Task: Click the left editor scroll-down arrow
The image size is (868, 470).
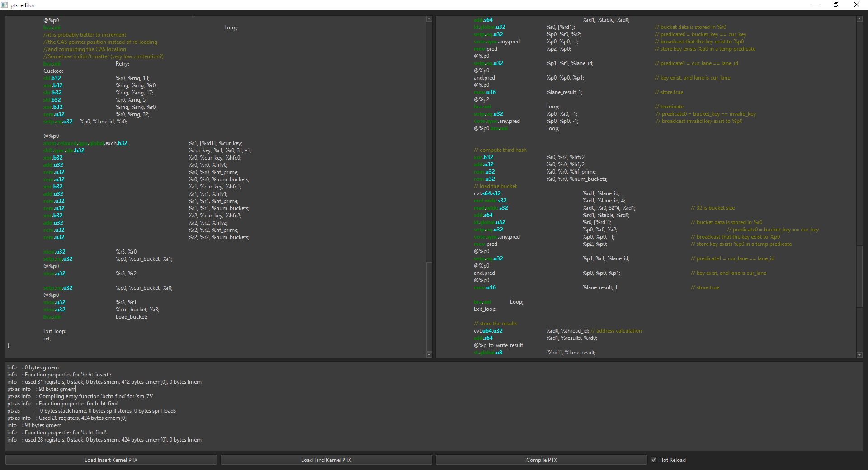Action: pos(429,355)
